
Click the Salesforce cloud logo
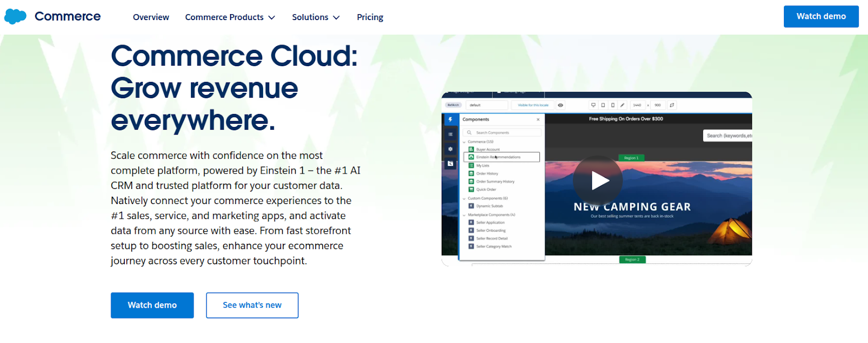(15, 16)
